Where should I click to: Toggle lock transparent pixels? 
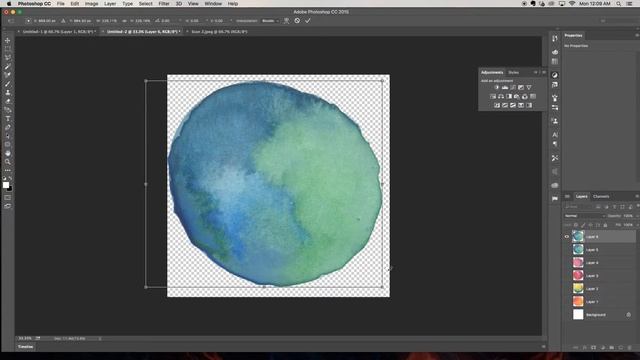(x=576, y=225)
